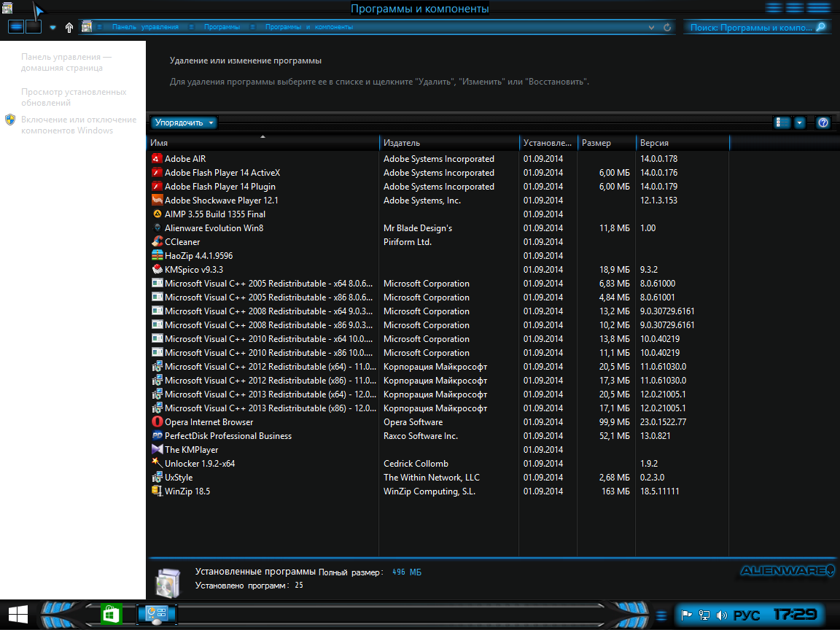Click the Piriform Ltd. publisher cell
Screen dimensions: 840x630
point(407,241)
